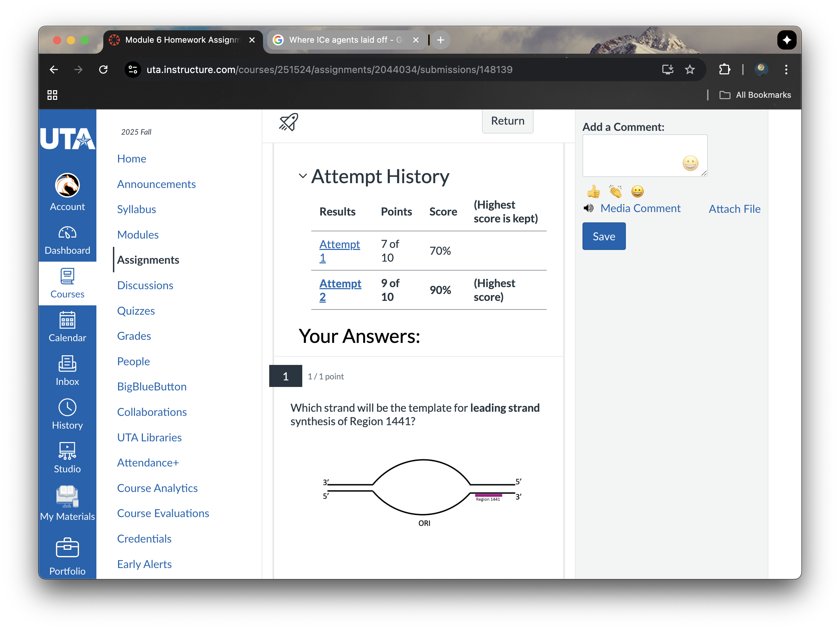Click the Return button
This screenshot has width=840, height=630.
pyautogui.click(x=507, y=121)
